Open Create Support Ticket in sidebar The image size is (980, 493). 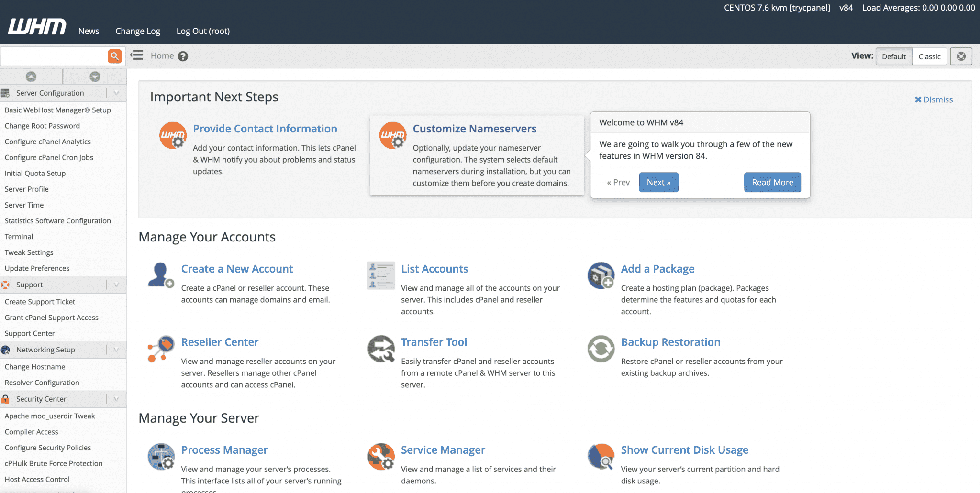pos(40,302)
